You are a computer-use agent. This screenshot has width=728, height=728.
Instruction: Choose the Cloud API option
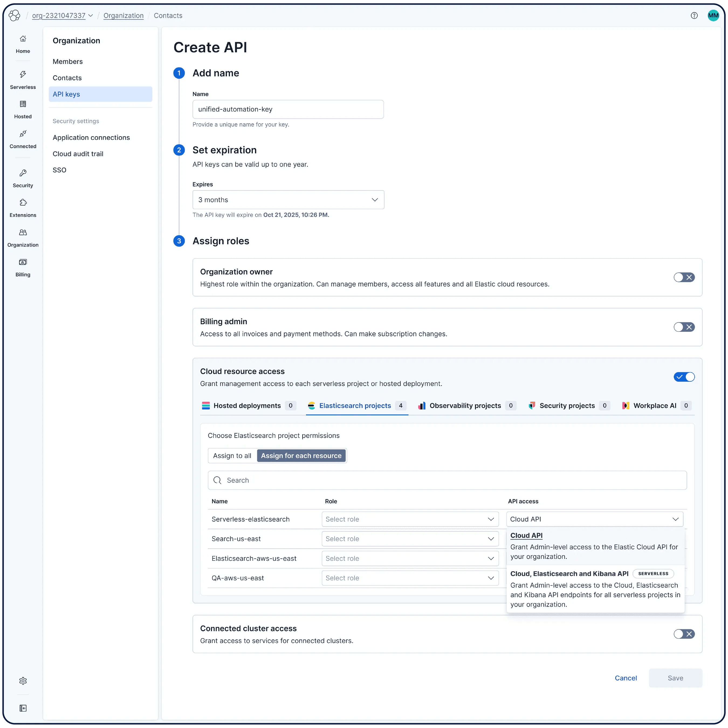point(595,546)
